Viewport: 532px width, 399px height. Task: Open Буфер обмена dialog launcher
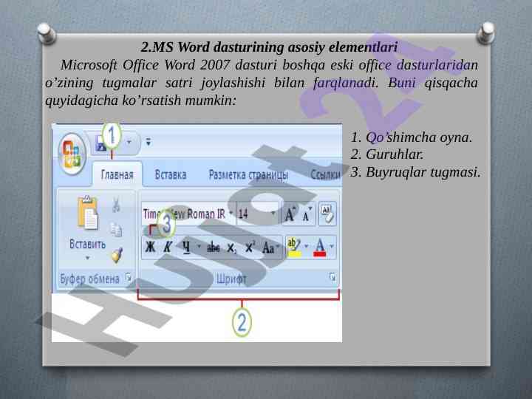tap(128, 278)
